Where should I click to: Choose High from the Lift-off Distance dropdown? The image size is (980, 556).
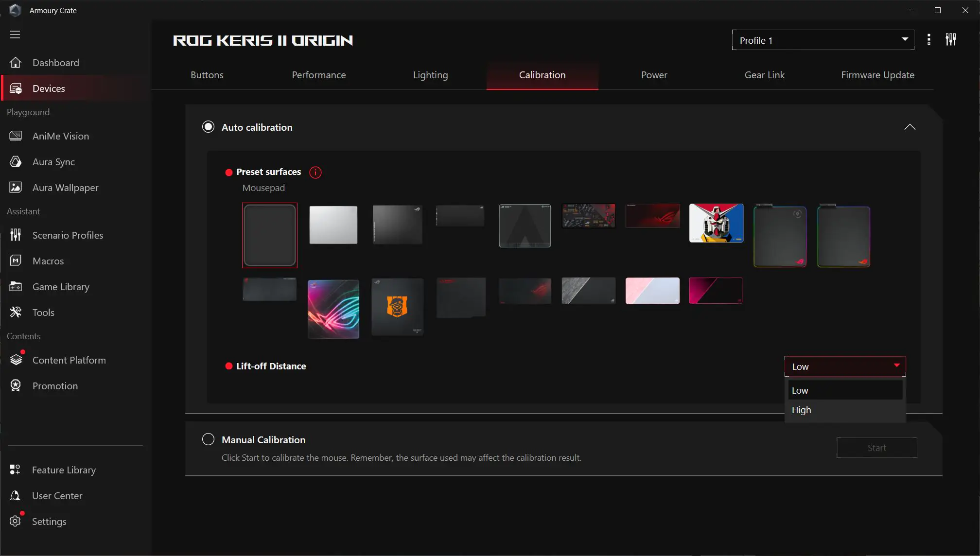click(801, 410)
